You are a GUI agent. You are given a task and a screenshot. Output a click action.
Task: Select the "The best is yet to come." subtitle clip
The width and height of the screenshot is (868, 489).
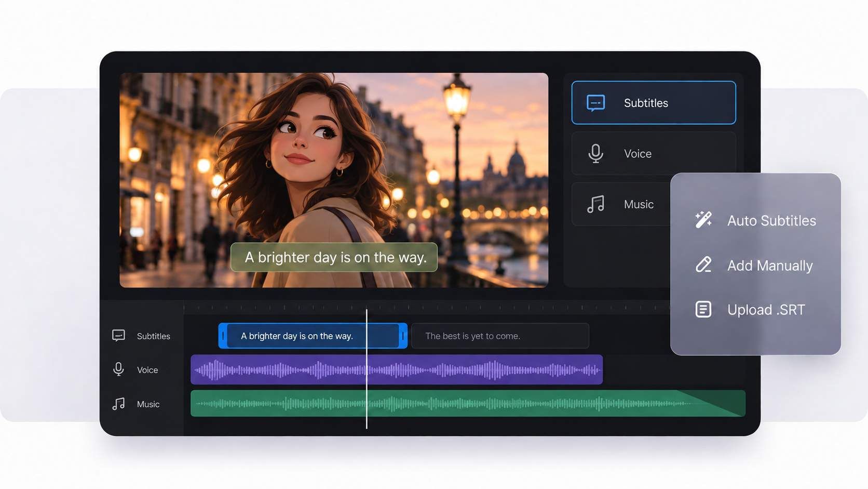pyautogui.click(x=500, y=336)
